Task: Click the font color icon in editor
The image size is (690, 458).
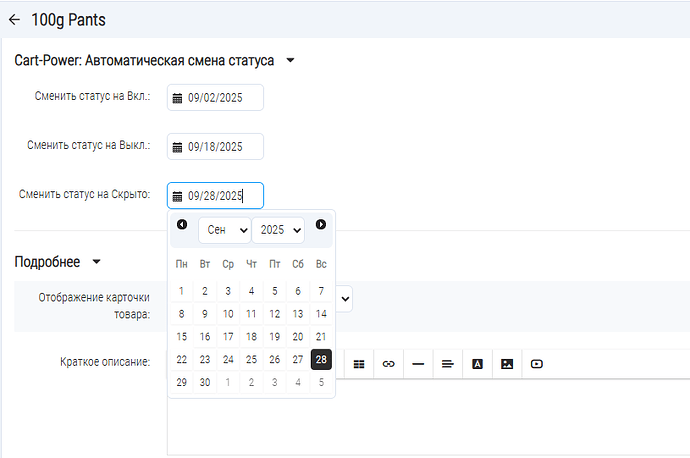Action: point(477,364)
